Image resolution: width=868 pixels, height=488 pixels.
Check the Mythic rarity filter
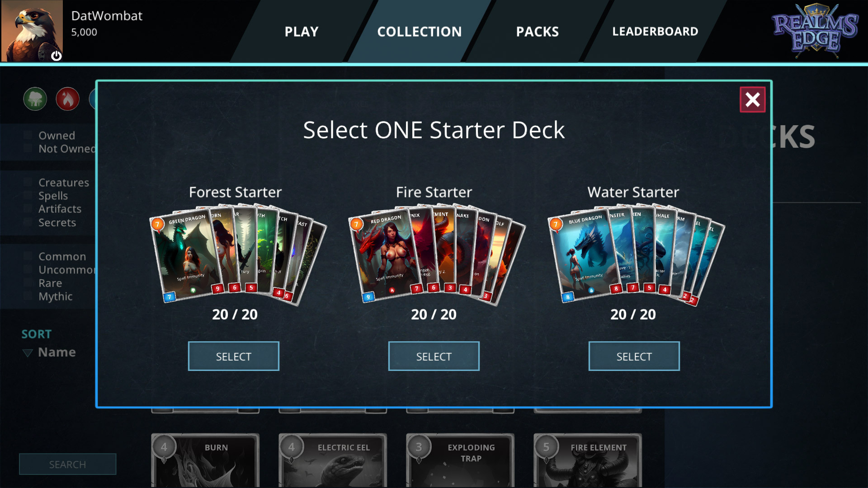point(28,296)
